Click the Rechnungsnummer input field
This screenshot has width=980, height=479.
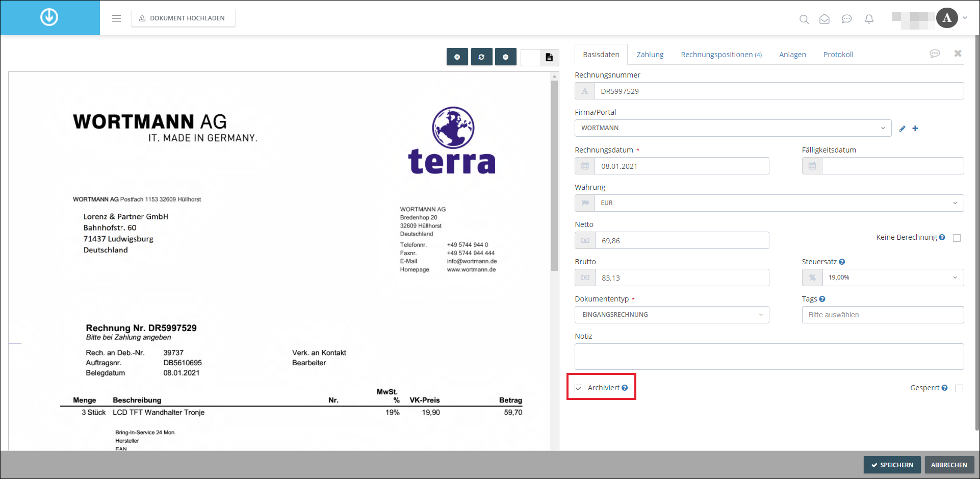(x=779, y=91)
